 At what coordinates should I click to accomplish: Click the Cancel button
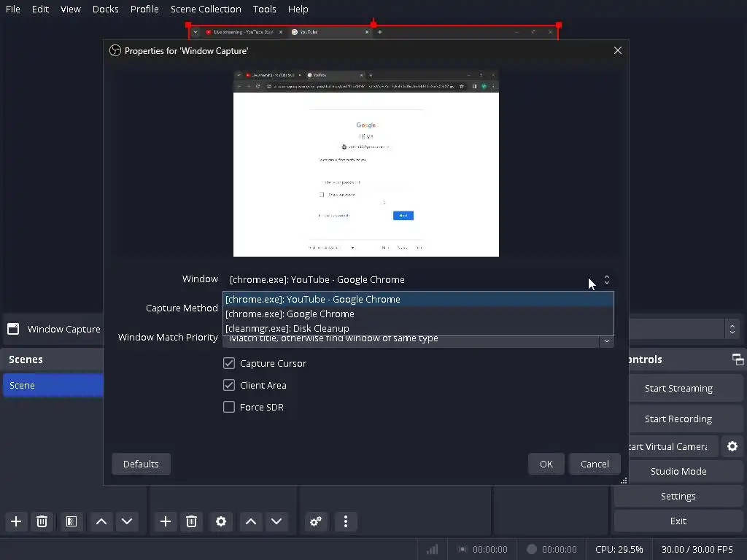595,464
